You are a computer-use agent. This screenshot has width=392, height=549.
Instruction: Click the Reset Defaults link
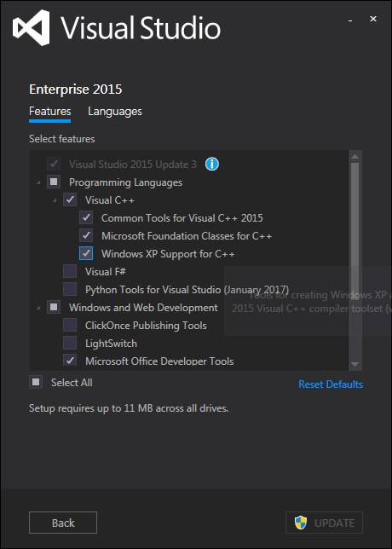click(331, 384)
